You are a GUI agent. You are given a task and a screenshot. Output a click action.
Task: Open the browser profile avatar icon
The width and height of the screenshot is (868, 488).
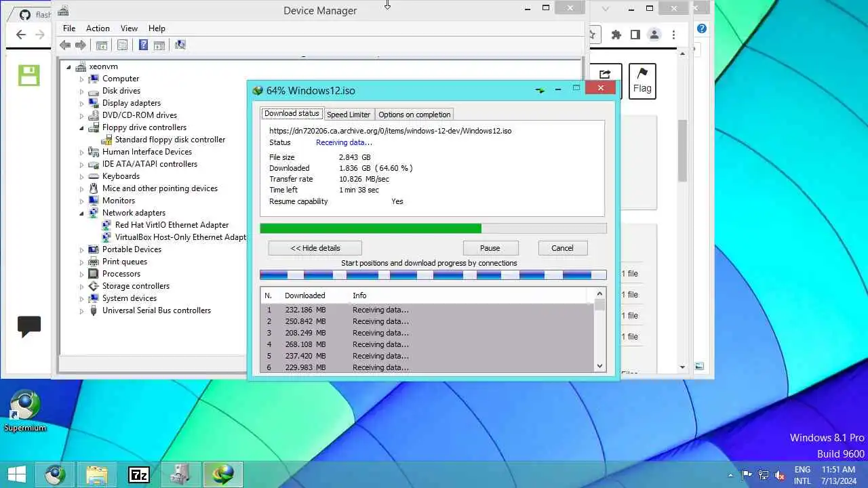tap(654, 35)
